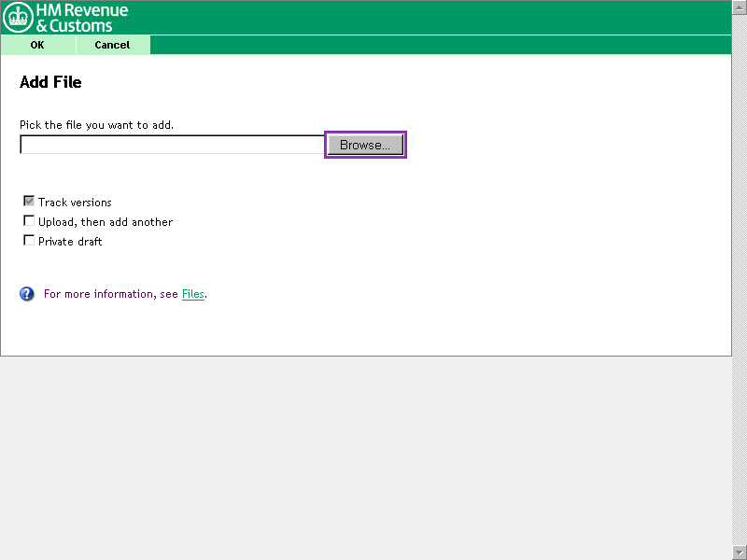
Task: Click the HMRC crown logo icon
Action: pos(19,18)
